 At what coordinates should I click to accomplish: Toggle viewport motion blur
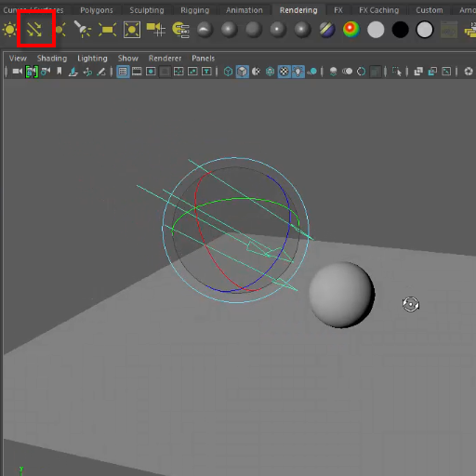348,72
